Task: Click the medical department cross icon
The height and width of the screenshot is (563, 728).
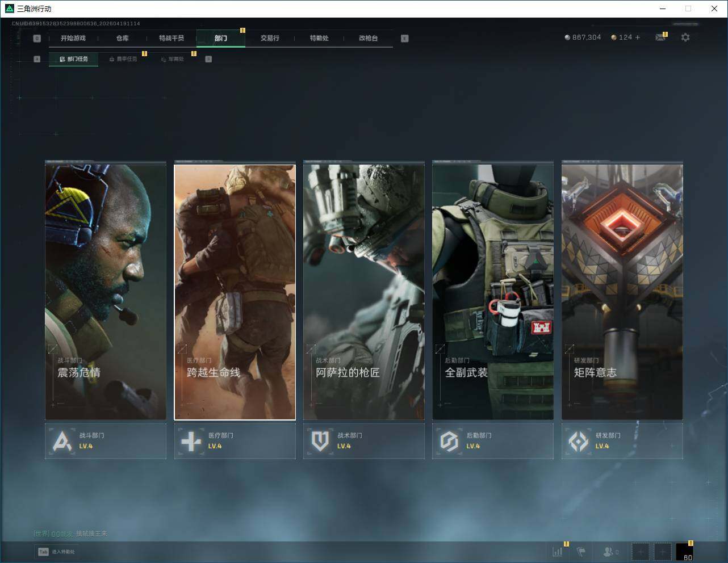Action: coord(191,441)
